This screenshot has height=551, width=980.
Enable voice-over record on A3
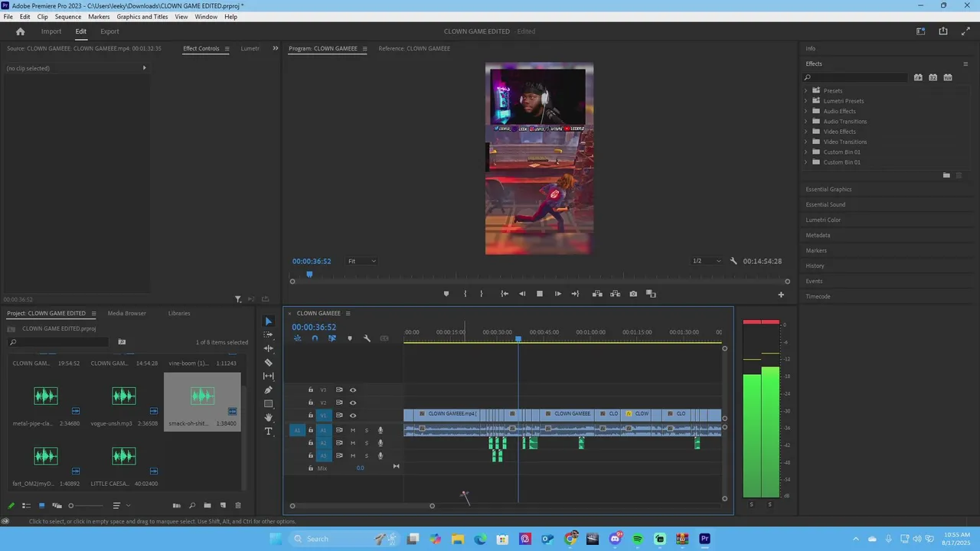[381, 456]
